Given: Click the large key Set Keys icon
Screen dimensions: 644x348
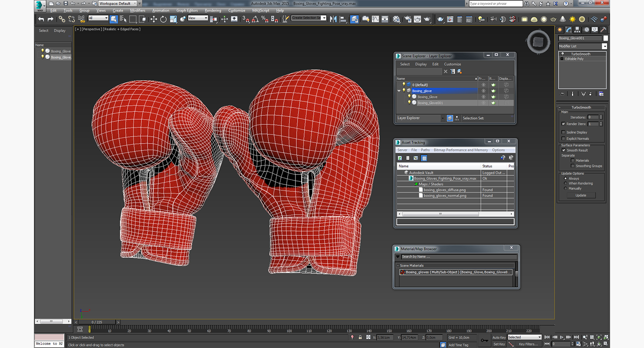Looking at the screenshot, I should click(484, 341).
